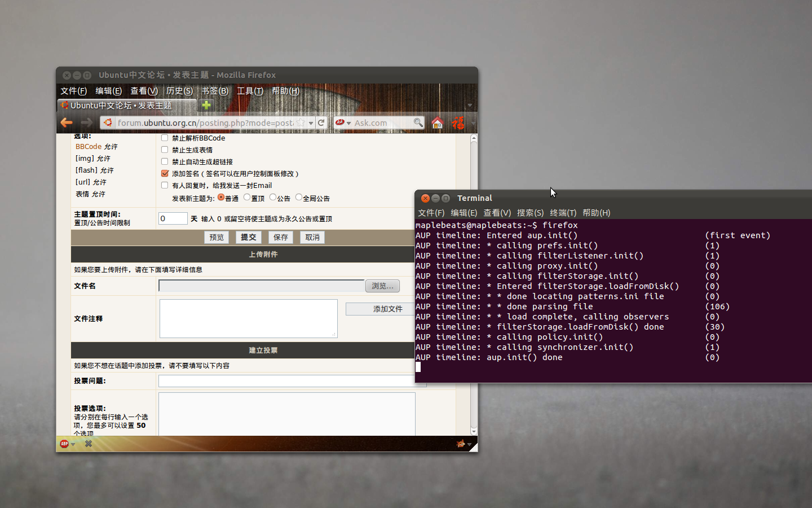The image size is (812, 508).
Task: Click the 主题置顶时间 days input field
Action: 173,218
